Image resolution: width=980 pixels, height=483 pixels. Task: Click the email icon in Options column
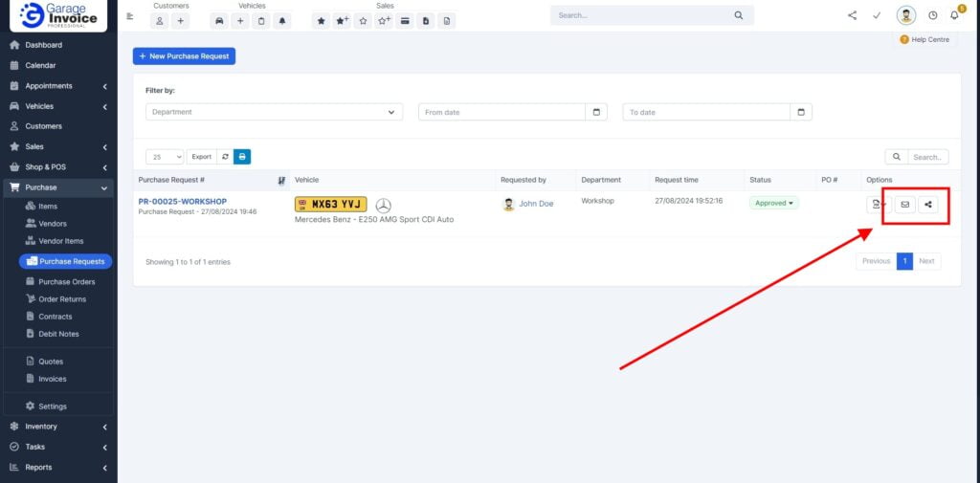pos(904,205)
